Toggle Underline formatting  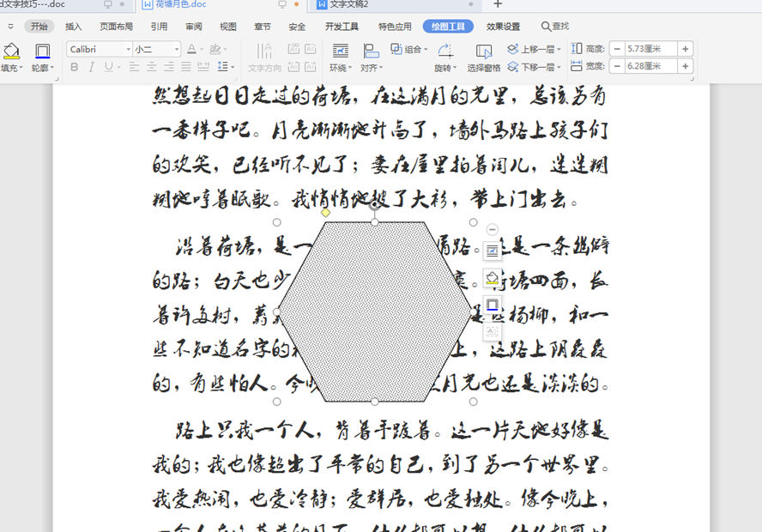(109, 67)
